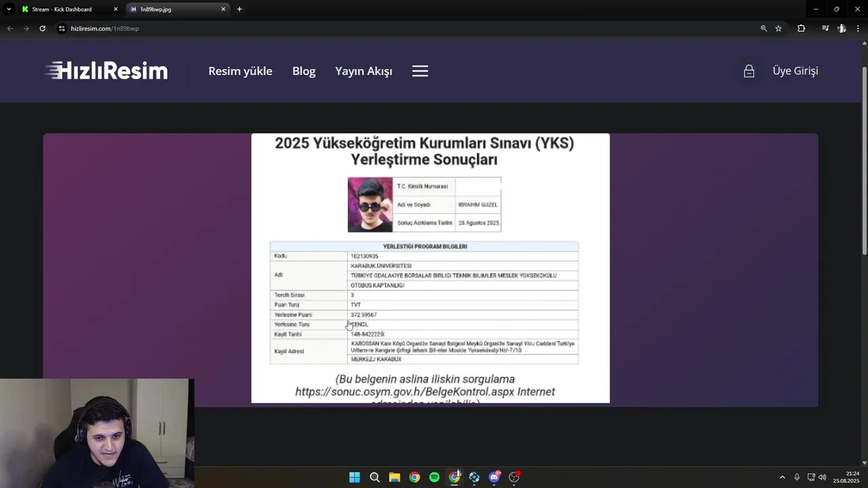Open the media control icon
868x488 pixels.
[825, 28]
